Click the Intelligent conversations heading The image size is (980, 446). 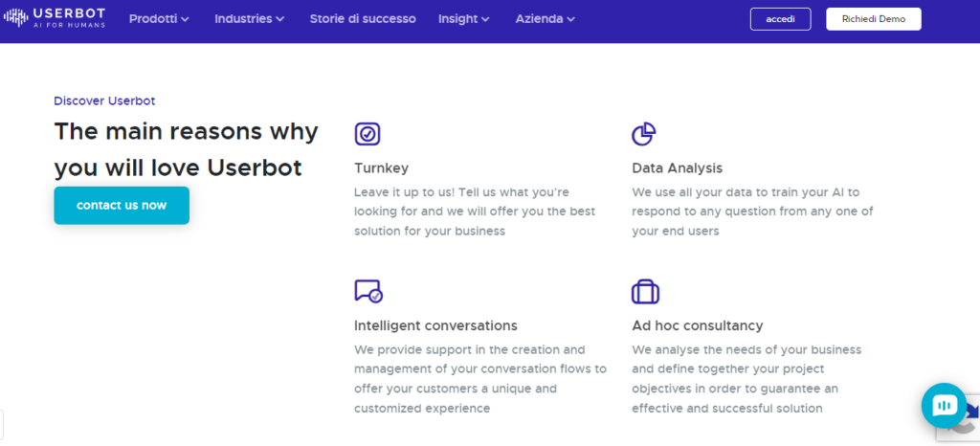pyautogui.click(x=435, y=325)
